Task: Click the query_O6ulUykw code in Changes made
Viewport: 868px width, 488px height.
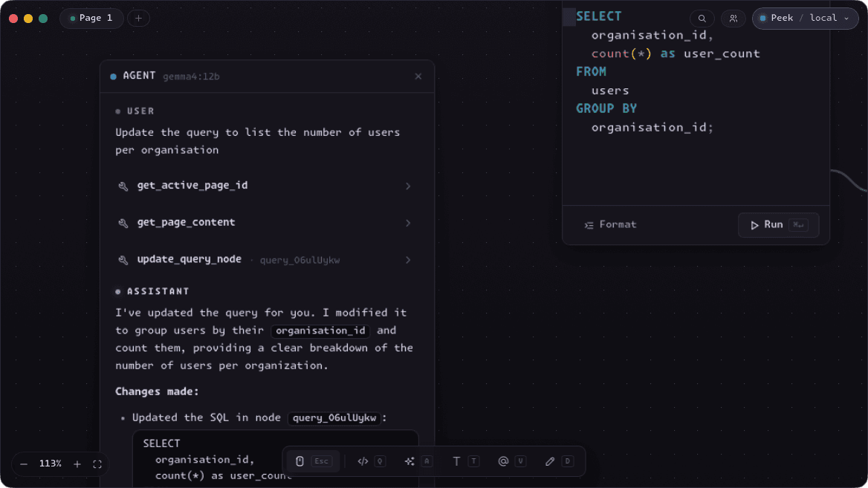Action: (x=334, y=417)
